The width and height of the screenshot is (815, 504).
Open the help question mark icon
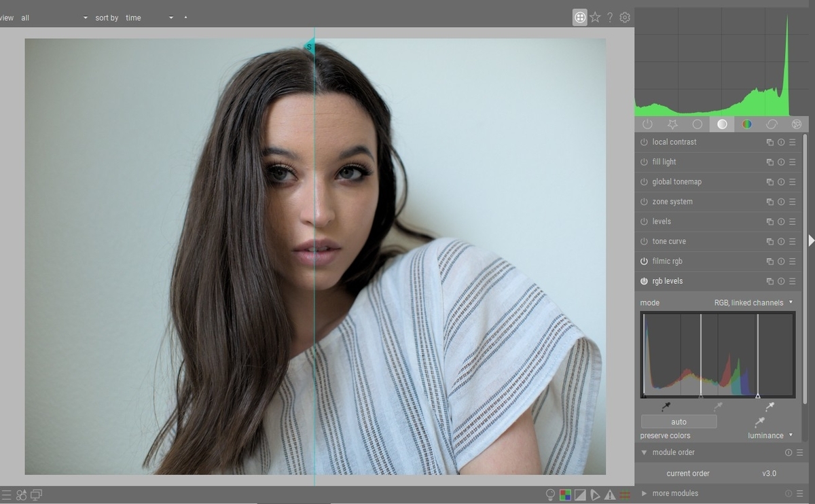pyautogui.click(x=610, y=18)
